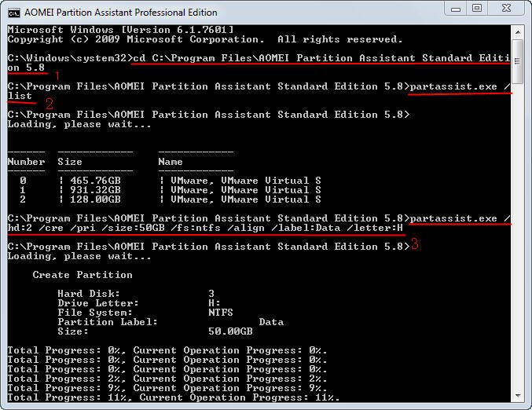
Task: Click the VMware name in disk 2 row
Action: tap(246, 200)
